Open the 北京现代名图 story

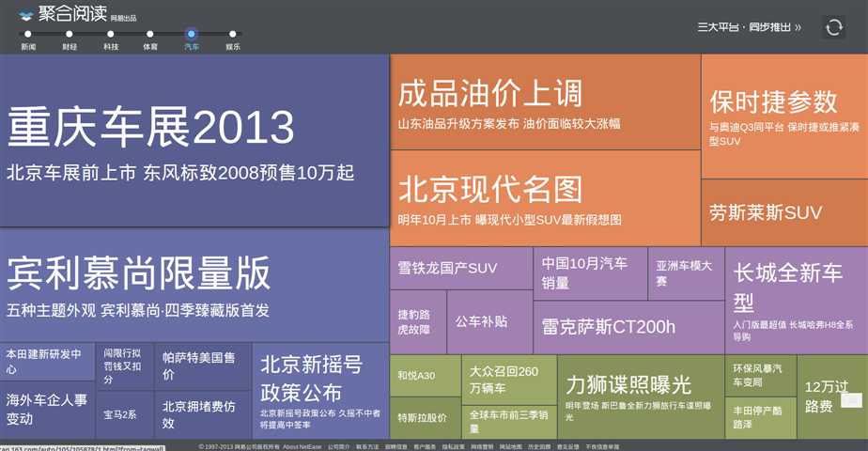545,198
